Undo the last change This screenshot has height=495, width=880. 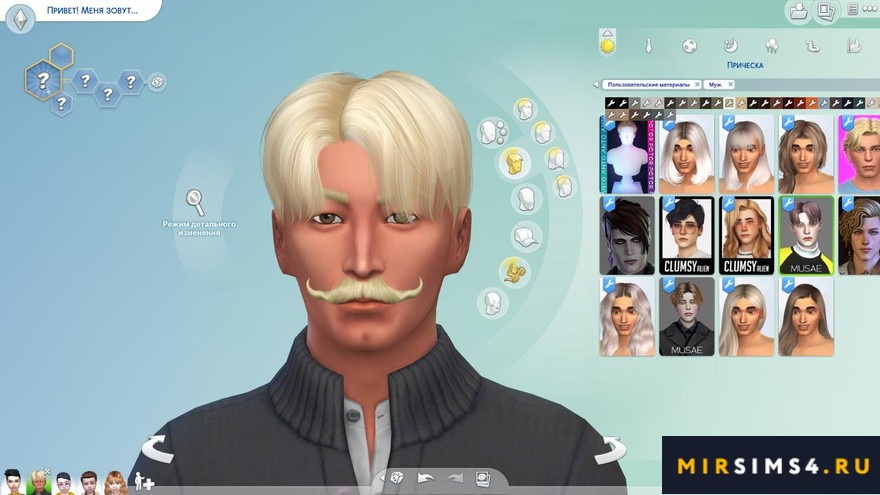[x=425, y=479]
